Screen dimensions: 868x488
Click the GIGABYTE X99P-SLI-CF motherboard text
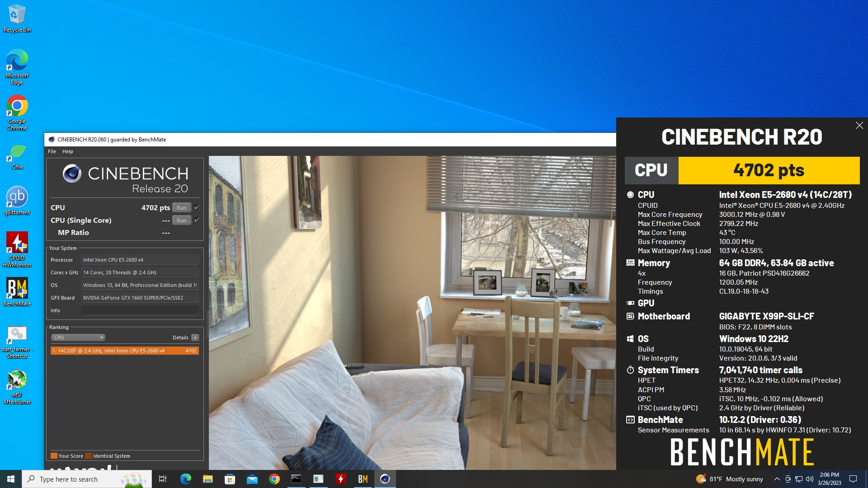766,316
